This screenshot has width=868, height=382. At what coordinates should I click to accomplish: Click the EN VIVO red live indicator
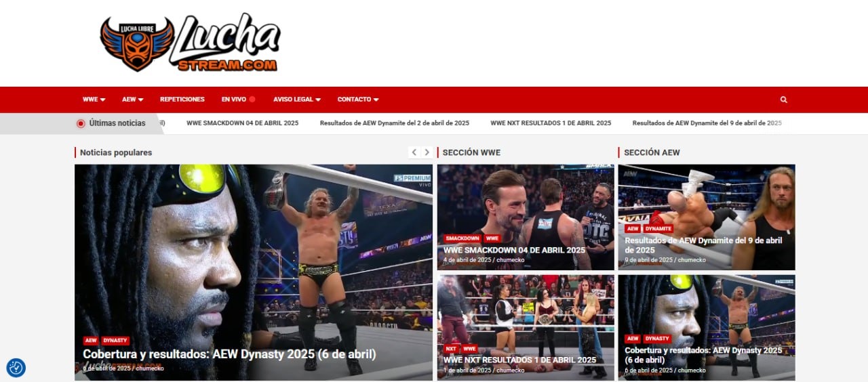(x=252, y=100)
